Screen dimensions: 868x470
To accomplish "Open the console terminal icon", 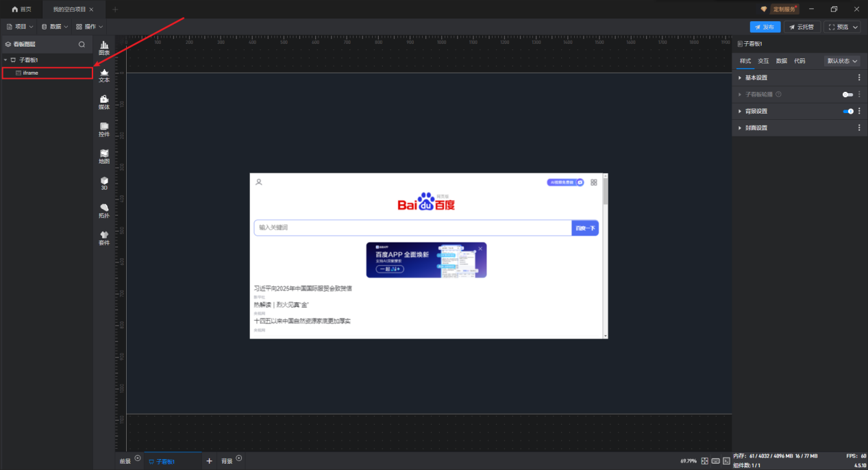I will 726,461.
